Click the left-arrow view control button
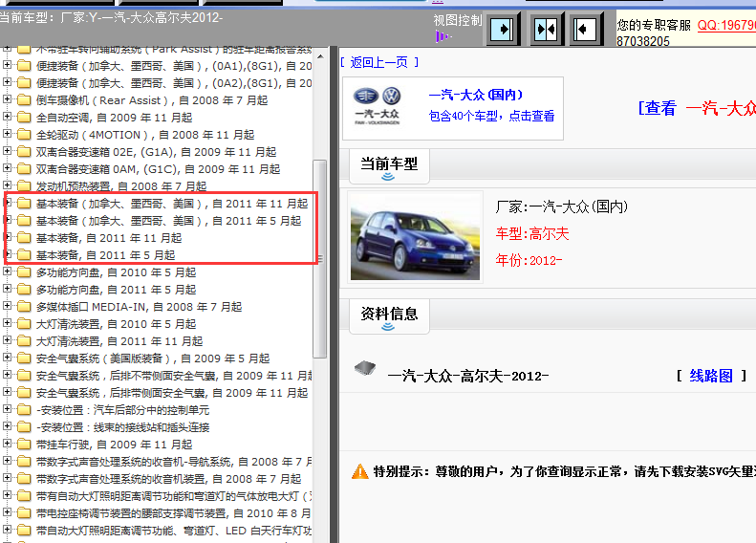This screenshot has height=543, width=756. point(585,30)
